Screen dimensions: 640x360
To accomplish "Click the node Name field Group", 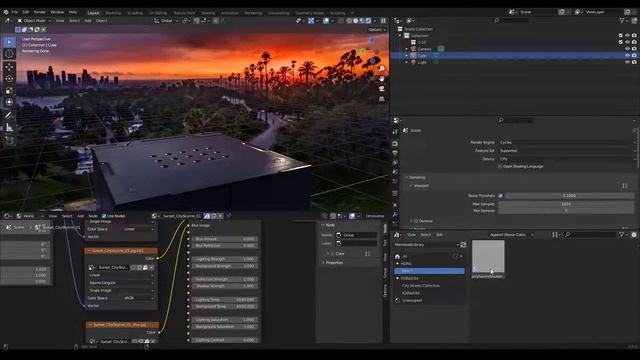I will (356, 235).
